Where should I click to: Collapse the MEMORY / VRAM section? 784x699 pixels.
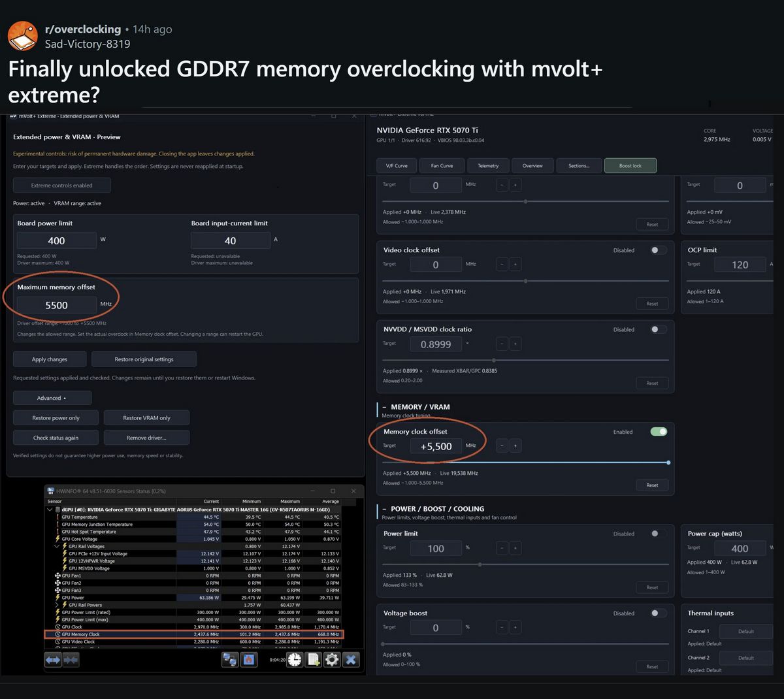pos(384,407)
